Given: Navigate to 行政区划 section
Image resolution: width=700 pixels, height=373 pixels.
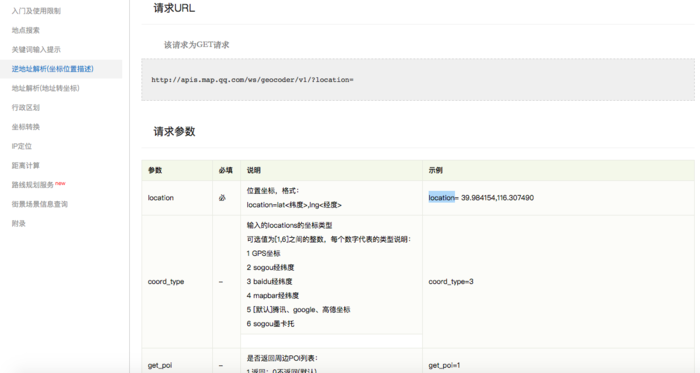Looking at the screenshot, I should pos(25,108).
